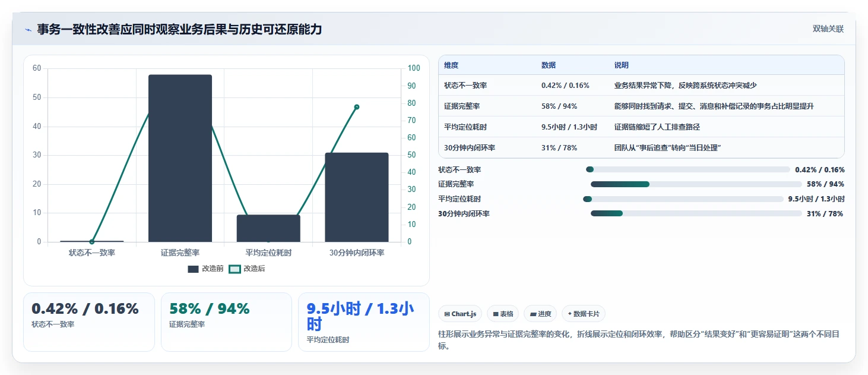Click the 30分钟内闭环率 row label in table

470,148
